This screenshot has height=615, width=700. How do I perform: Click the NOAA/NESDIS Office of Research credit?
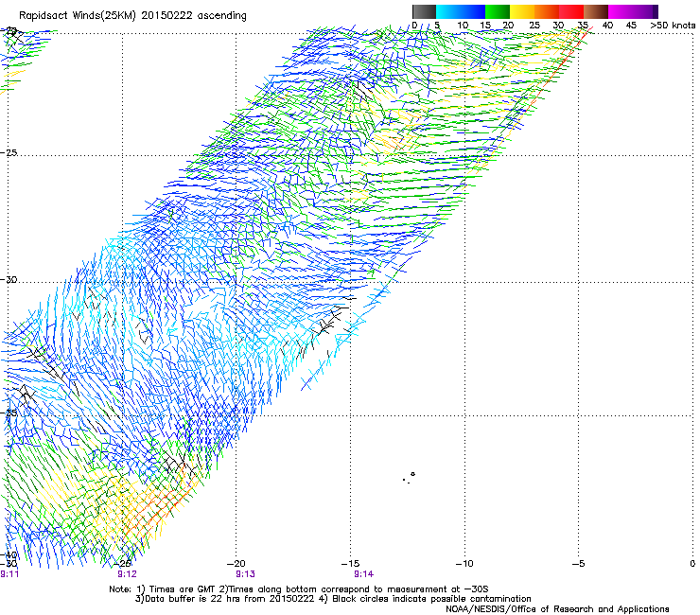click(557, 609)
